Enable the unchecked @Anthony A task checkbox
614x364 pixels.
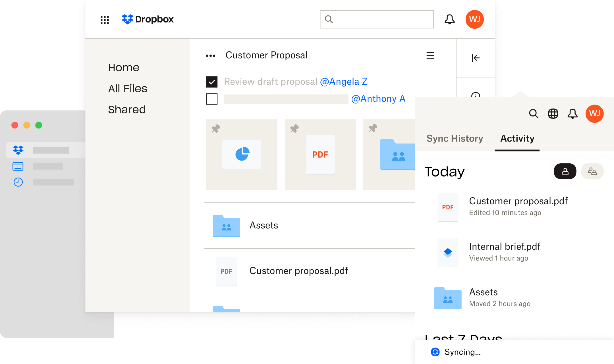click(x=211, y=99)
